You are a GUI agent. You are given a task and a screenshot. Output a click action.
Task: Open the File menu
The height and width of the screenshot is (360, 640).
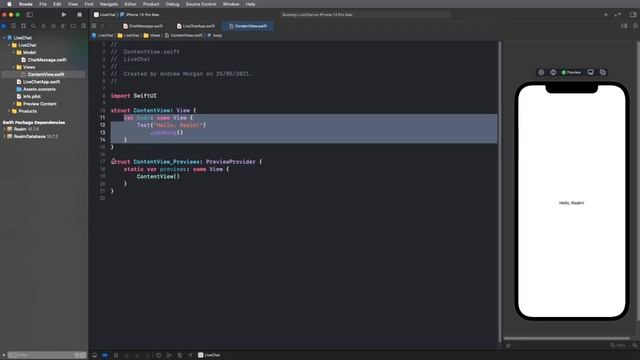click(x=43, y=4)
